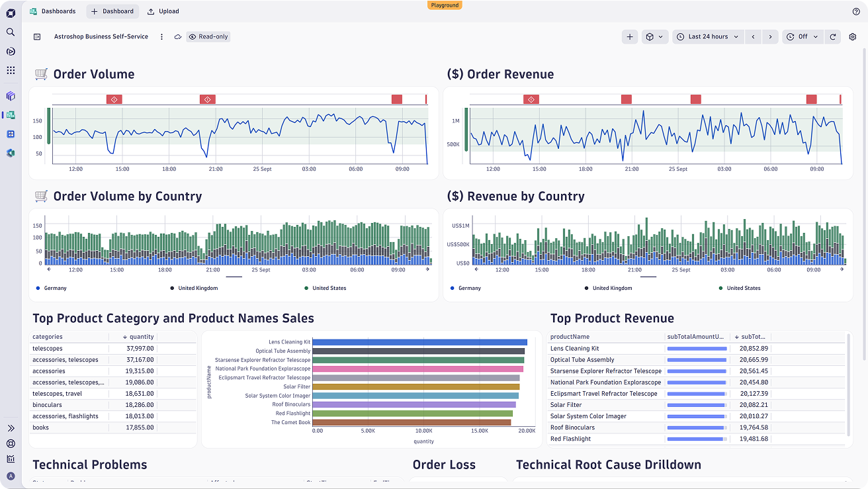Open the Last 24 hours timeframe dropdown
The height and width of the screenshot is (489, 868).
click(x=707, y=37)
